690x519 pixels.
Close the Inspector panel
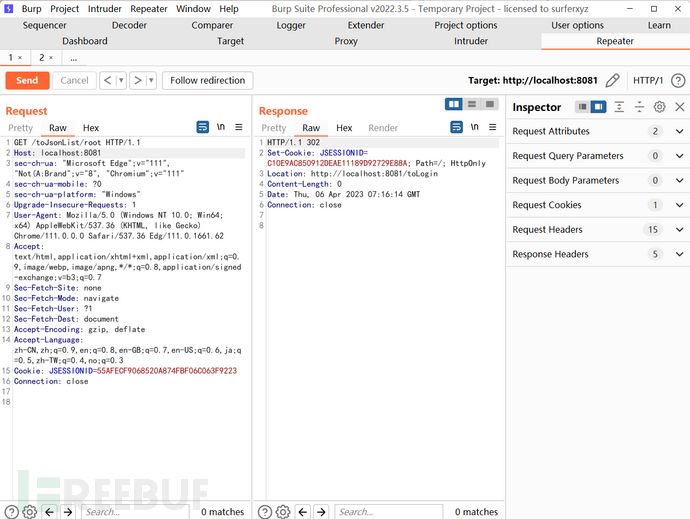click(x=679, y=107)
